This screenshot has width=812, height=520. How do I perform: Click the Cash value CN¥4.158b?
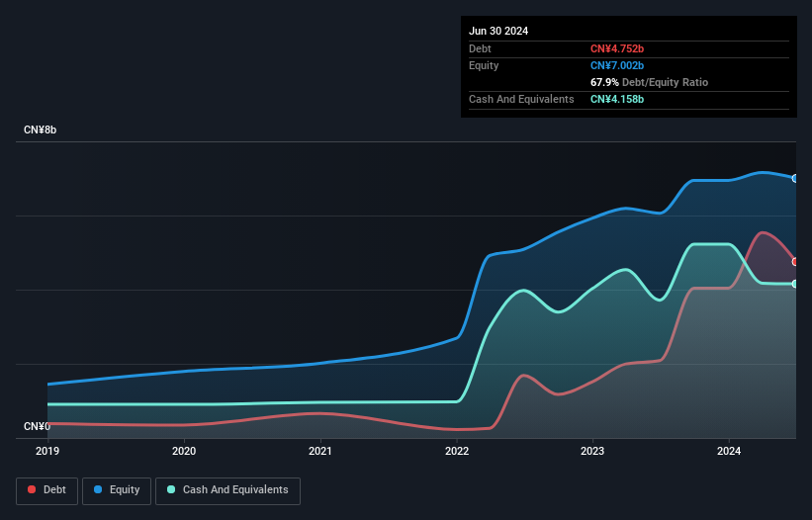(617, 99)
